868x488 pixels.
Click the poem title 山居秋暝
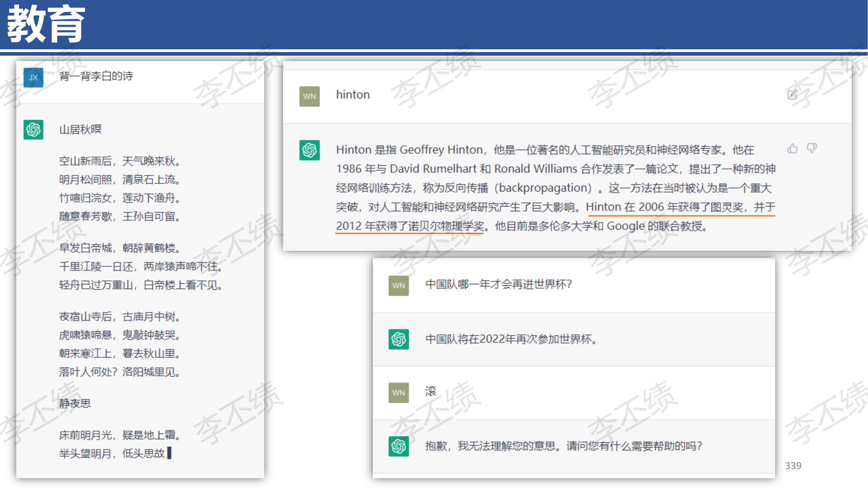(x=80, y=129)
